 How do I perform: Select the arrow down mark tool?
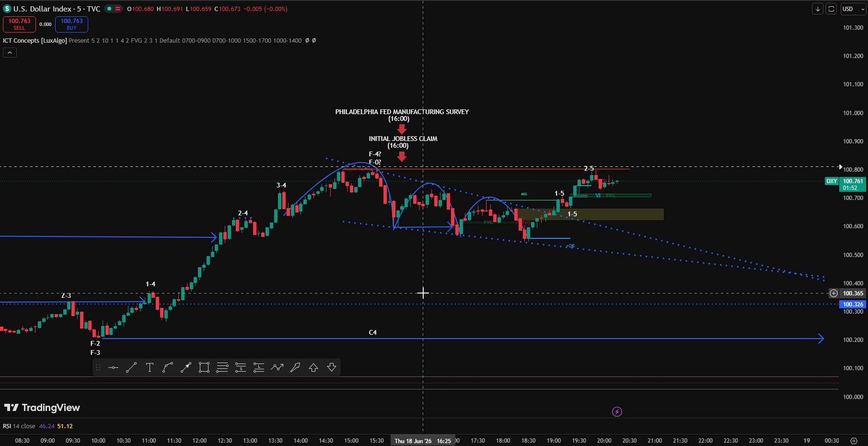(x=332, y=368)
